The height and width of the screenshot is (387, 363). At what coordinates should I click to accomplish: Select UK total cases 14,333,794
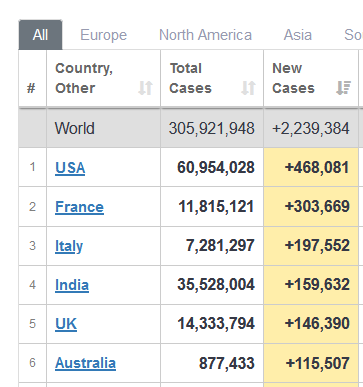(x=216, y=323)
